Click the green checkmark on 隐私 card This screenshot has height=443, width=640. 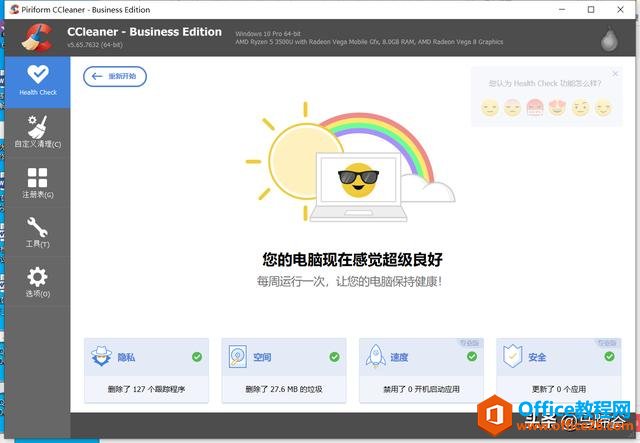point(197,356)
